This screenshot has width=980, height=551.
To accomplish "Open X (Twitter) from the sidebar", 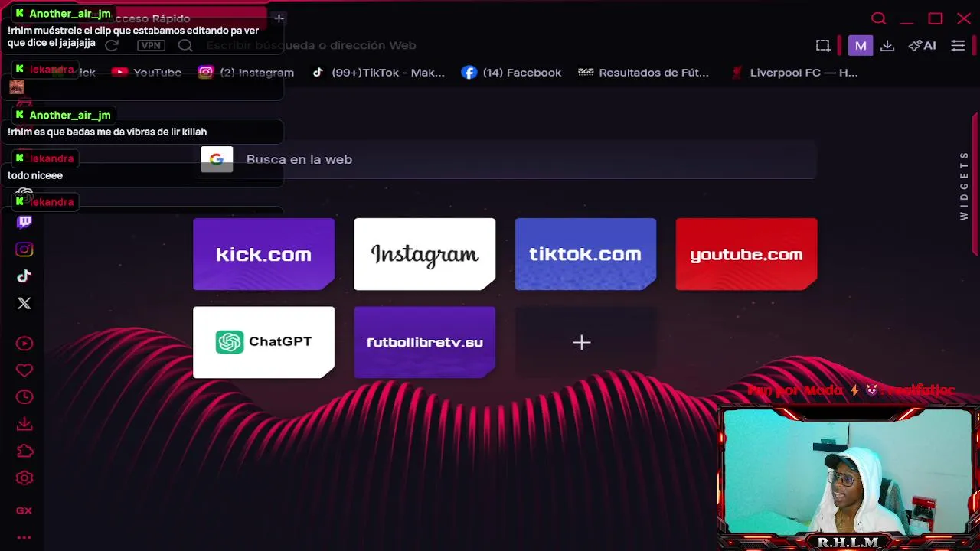I will pos(24,304).
